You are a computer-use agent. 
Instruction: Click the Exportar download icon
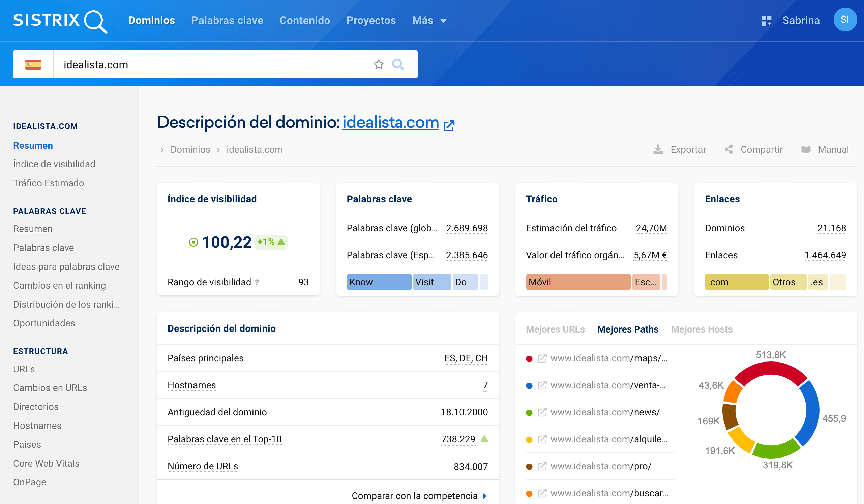tap(658, 149)
